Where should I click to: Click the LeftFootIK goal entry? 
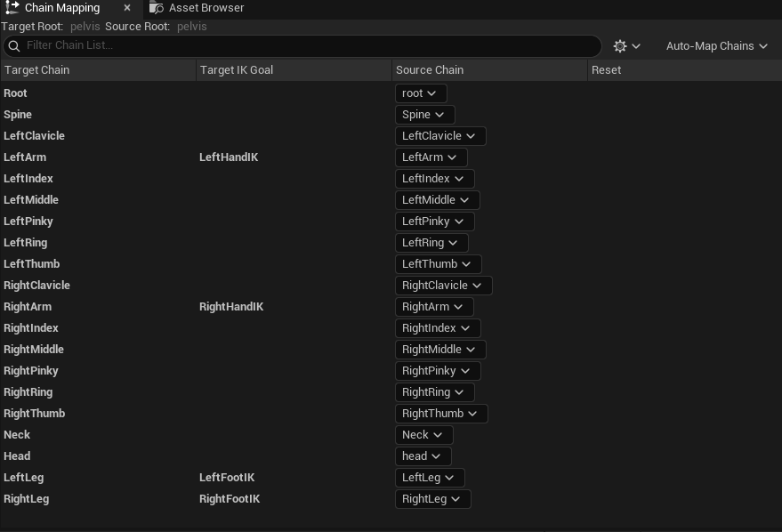[229, 478]
